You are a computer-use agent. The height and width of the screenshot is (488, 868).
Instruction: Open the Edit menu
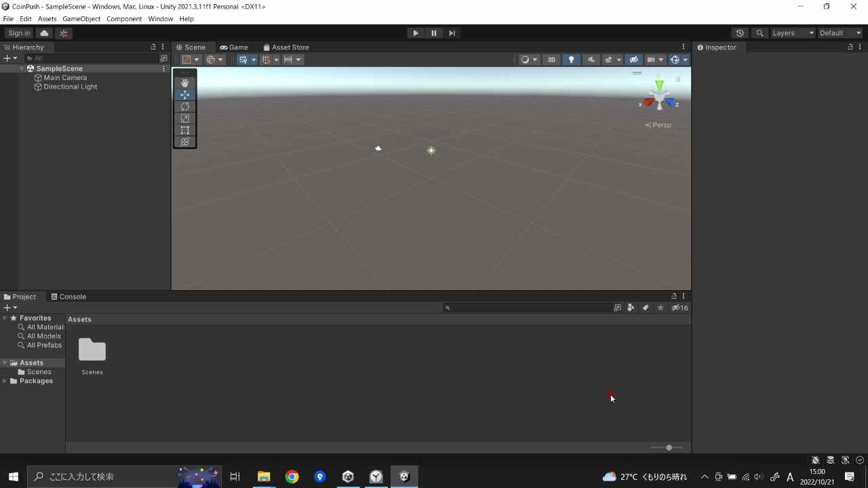click(x=26, y=19)
